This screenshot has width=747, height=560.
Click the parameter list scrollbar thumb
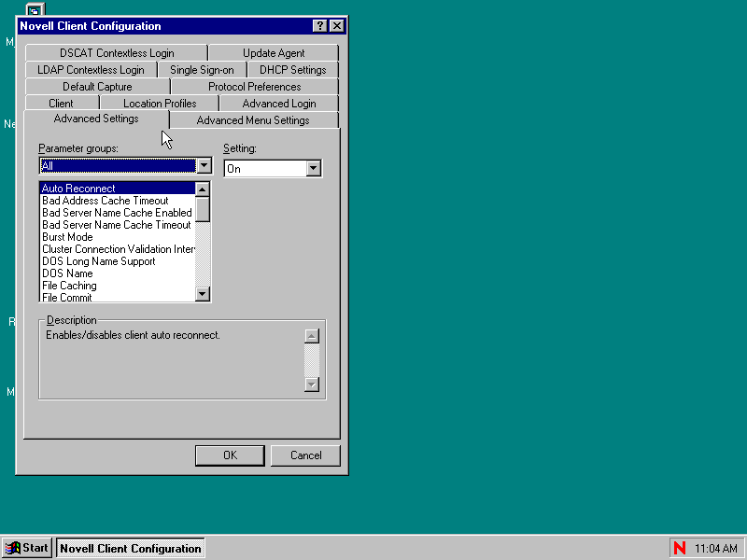click(203, 209)
